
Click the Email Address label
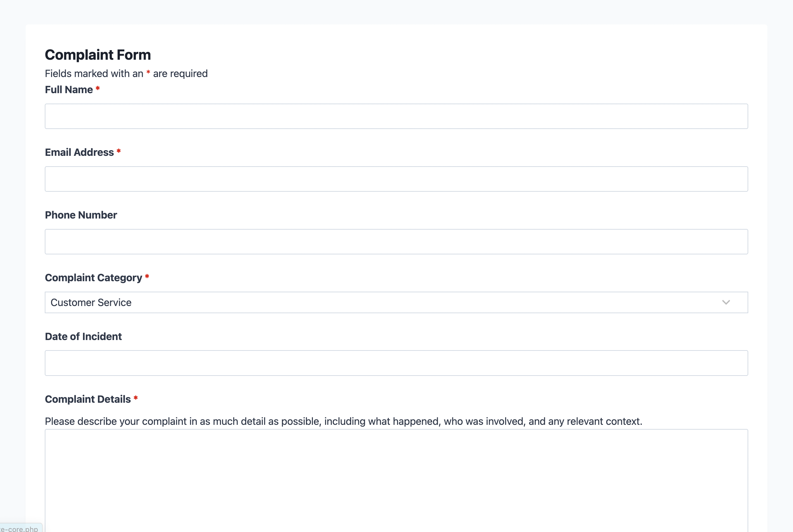click(79, 152)
